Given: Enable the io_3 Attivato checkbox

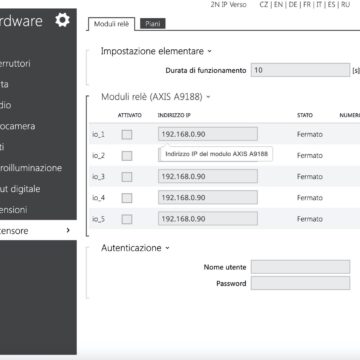Looking at the screenshot, I should point(127,177).
